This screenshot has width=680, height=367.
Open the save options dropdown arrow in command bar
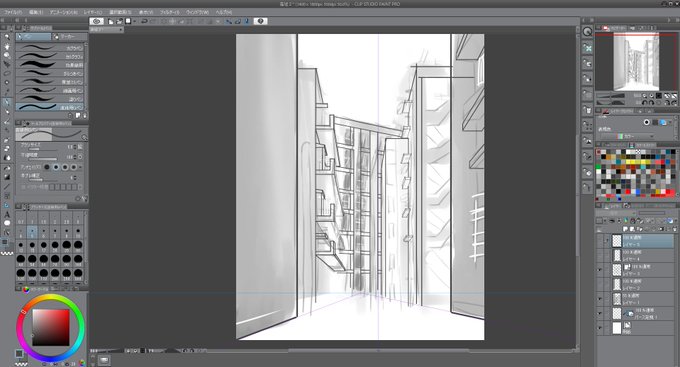click(x=134, y=21)
